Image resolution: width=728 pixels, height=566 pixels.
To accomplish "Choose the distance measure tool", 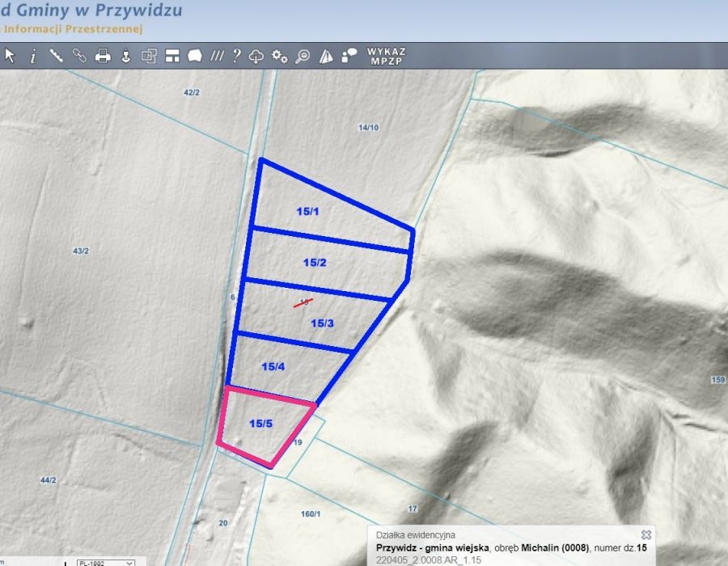I will [56, 56].
